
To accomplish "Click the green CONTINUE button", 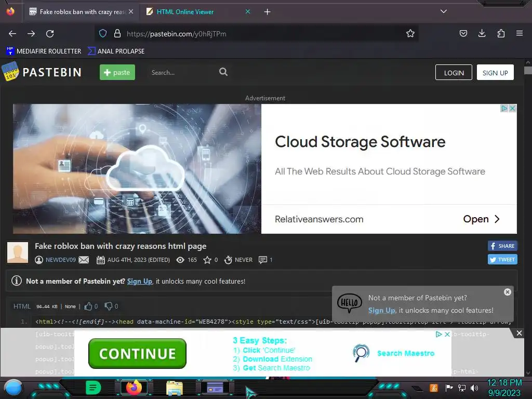I will (137, 353).
